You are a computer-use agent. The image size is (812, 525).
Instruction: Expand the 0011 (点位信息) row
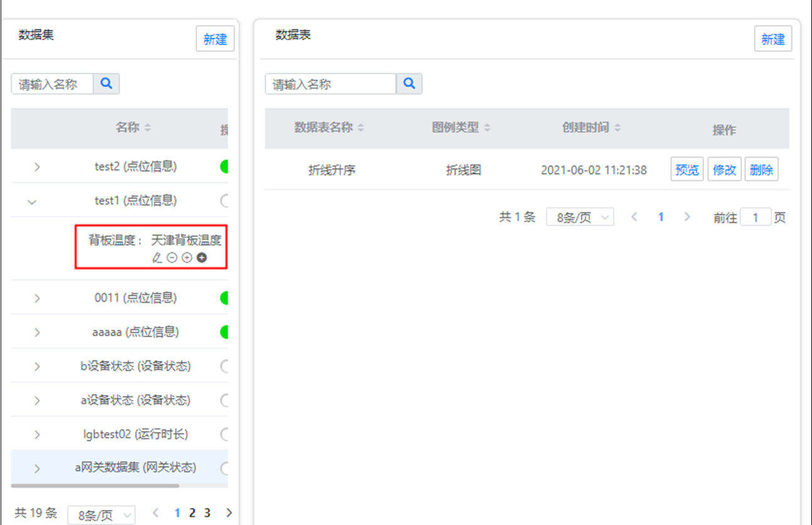tap(37, 298)
